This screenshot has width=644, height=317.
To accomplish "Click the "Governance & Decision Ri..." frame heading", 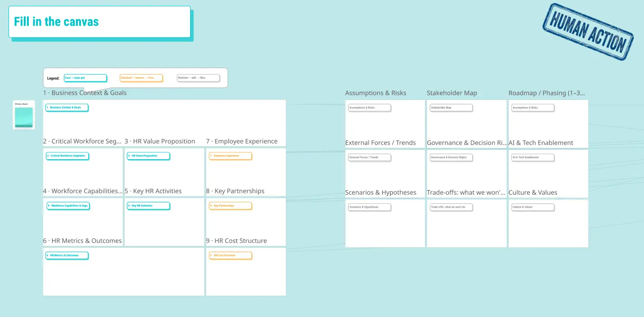I will coord(467,143).
